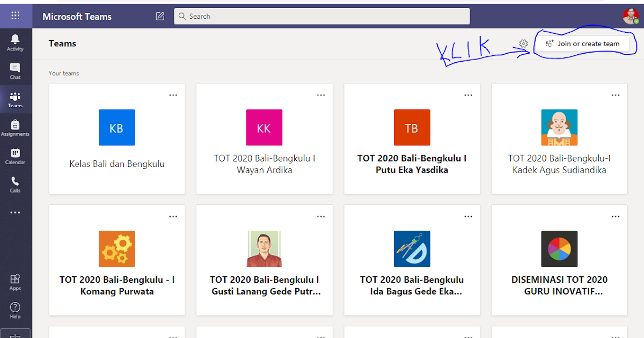
Task: Click Join or create team button
Action: pyautogui.click(x=582, y=44)
